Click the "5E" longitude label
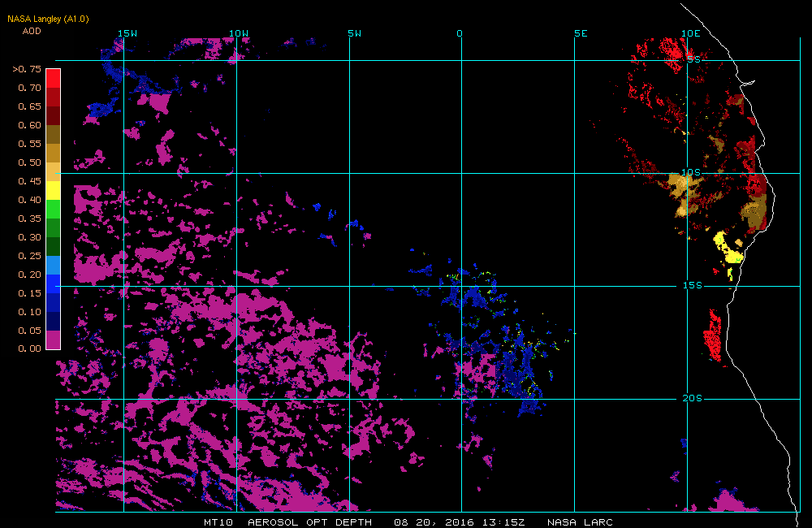This screenshot has height=528, width=812. (581, 33)
